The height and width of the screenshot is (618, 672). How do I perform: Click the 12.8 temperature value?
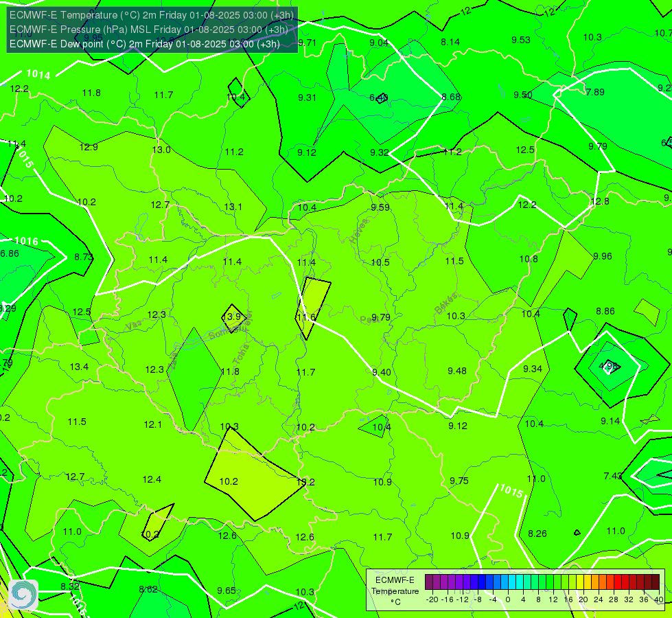[600, 201]
